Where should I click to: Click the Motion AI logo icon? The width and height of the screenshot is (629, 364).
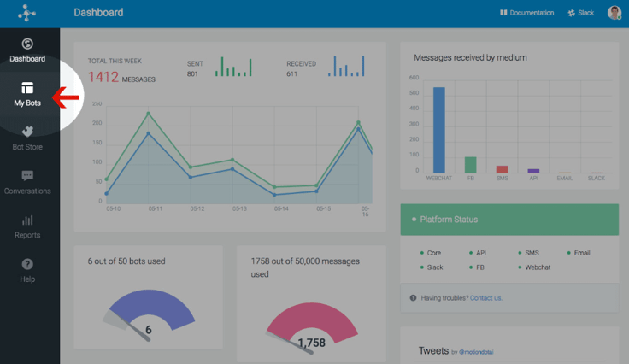click(26, 13)
